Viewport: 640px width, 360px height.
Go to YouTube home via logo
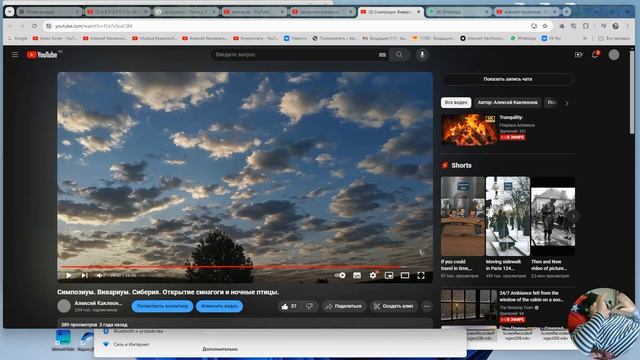point(42,55)
